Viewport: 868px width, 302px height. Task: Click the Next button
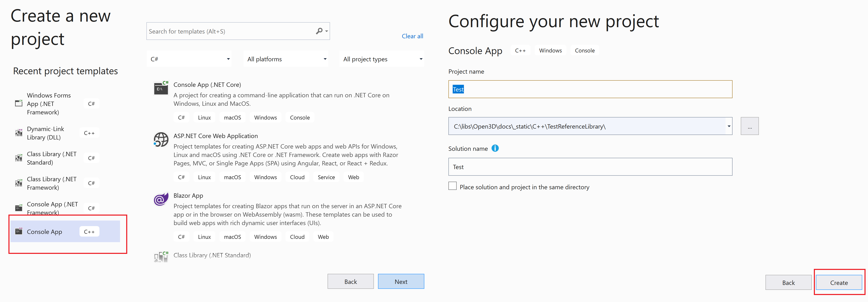[401, 281]
